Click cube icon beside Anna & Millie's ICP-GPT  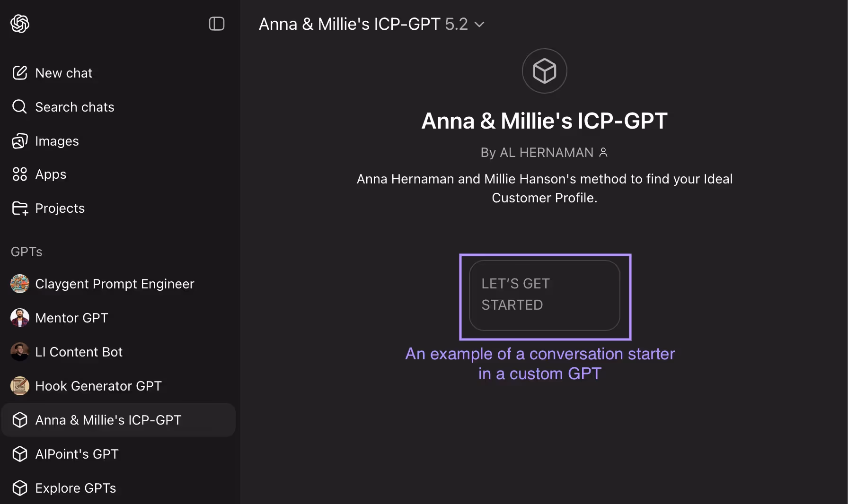pos(20,420)
